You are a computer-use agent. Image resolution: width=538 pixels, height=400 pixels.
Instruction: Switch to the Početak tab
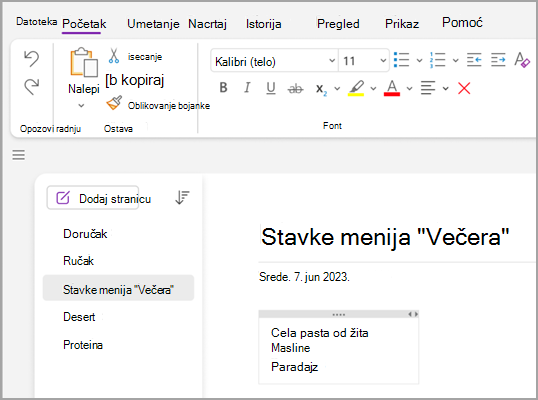(84, 24)
